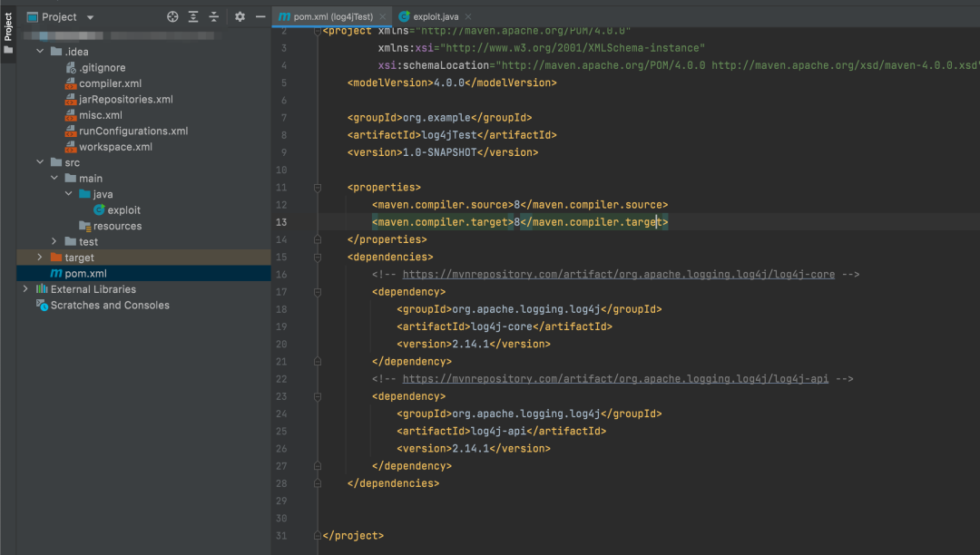Expand External Libraries node
The width and height of the screenshot is (980, 555).
(x=25, y=289)
